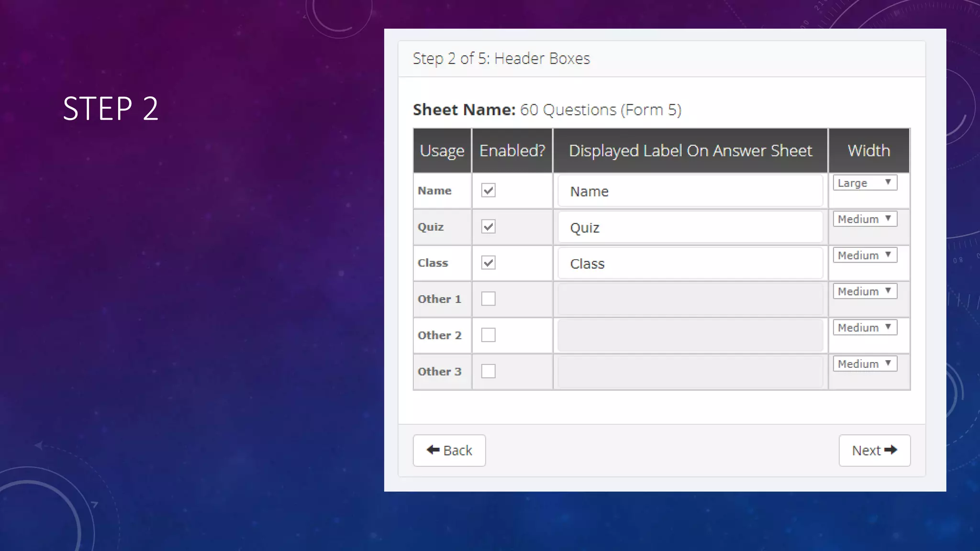This screenshot has width=980, height=551.
Task: Toggle the Class enabled checkbox
Action: (488, 263)
